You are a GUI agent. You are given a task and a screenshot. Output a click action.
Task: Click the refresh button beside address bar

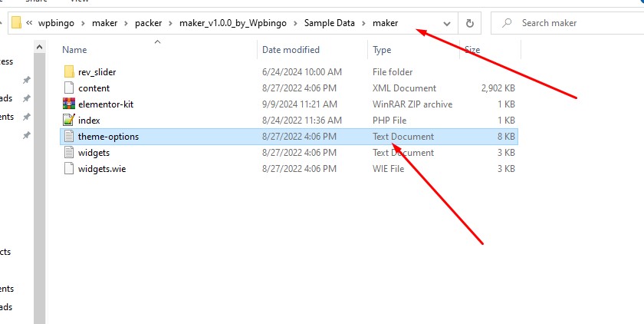pyautogui.click(x=470, y=23)
